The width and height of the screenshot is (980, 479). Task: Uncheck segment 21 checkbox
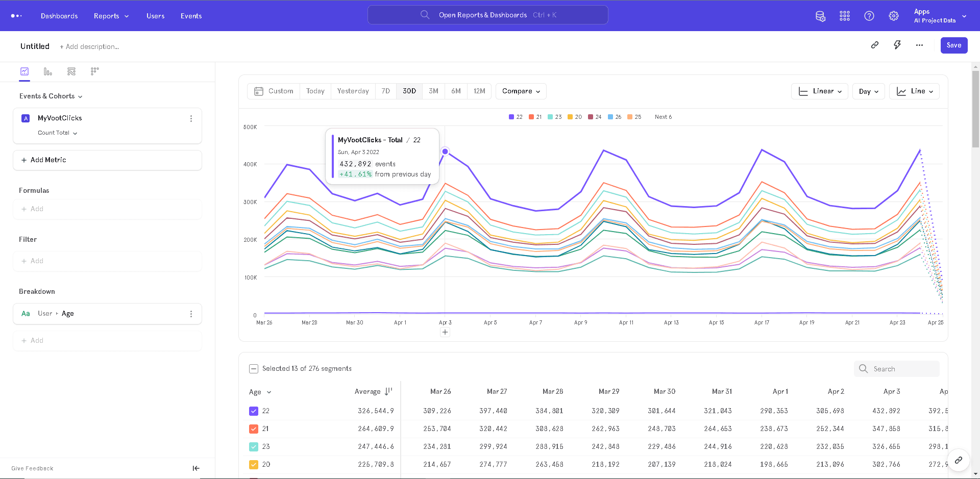pyautogui.click(x=254, y=428)
